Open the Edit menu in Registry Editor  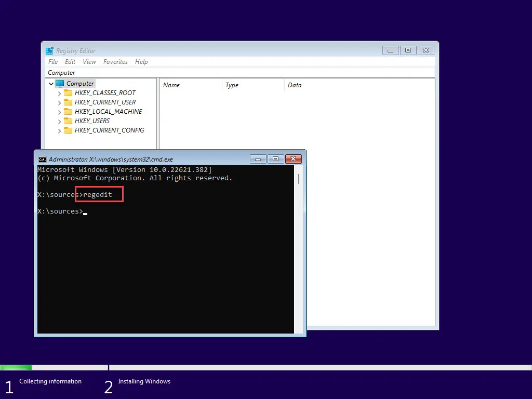coord(70,62)
